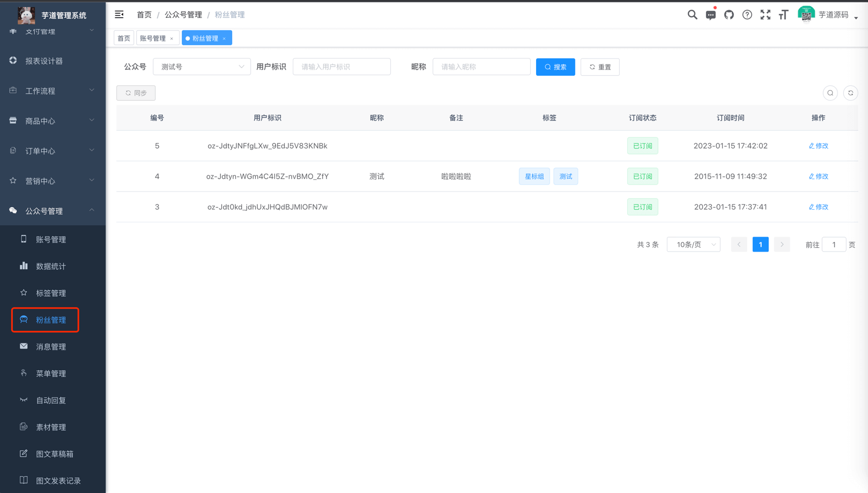The width and height of the screenshot is (868, 493).
Task: Click the 已订阅 status badge on row 5
Action: [x=642, y=145]
